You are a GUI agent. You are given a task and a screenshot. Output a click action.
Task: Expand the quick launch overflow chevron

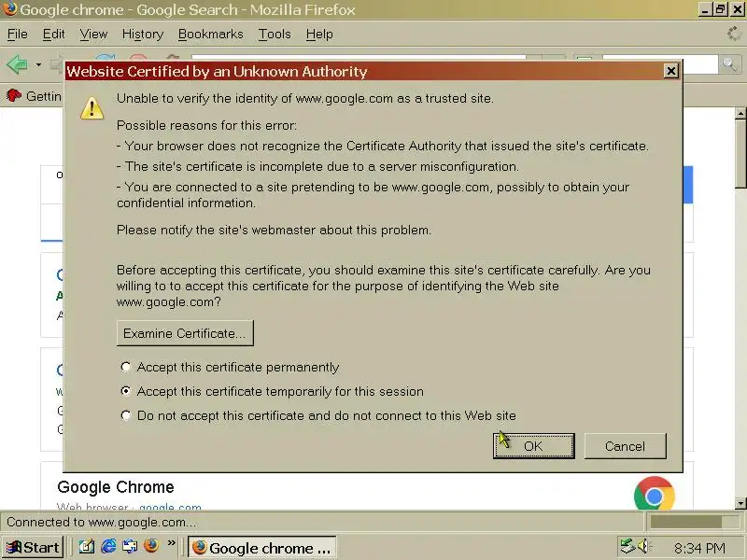click(172, 543)
